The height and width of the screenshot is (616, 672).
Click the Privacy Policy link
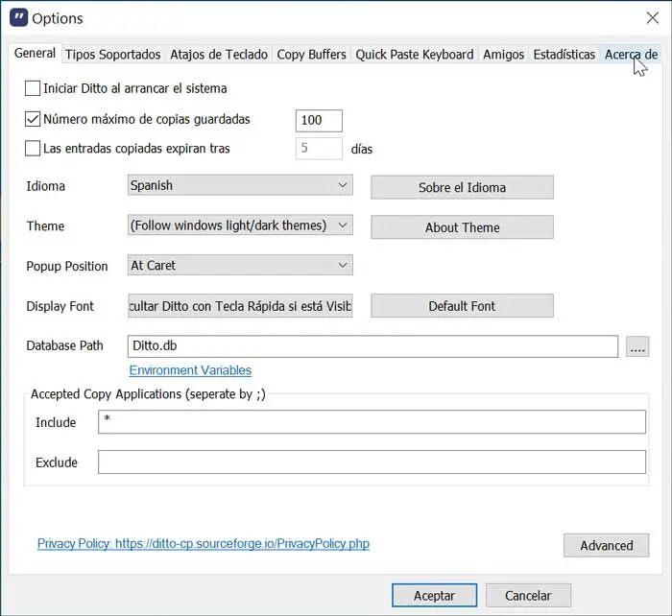(x=204, y=544)
